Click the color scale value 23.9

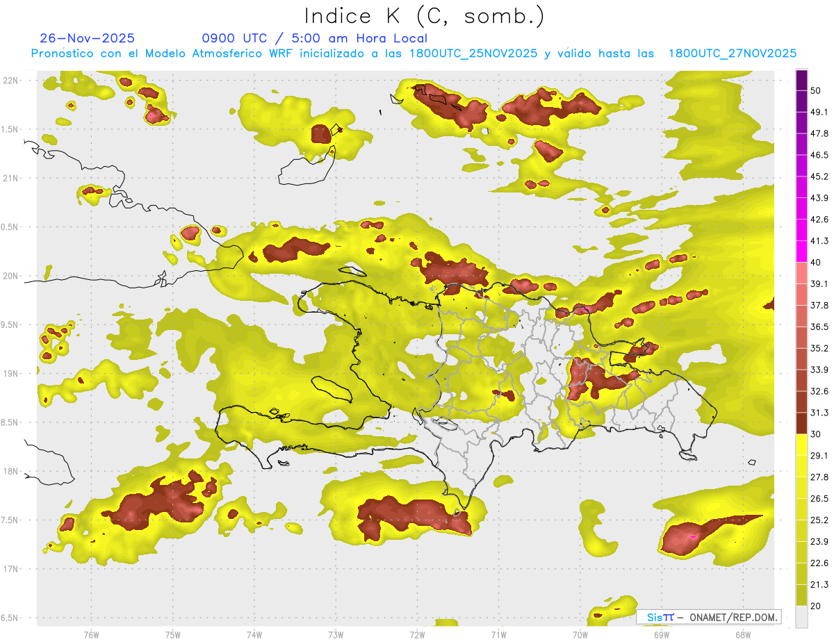pos(819,542)
